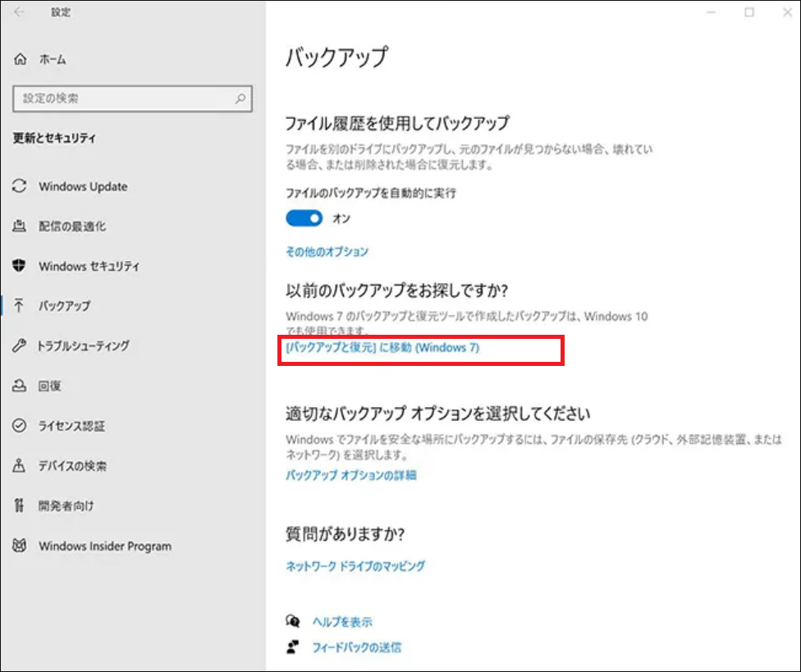The width and height of the screenshot is (801, 672).
Task: Open その他のオプション link
Action: pyautogui.click(x=327, y=252)
